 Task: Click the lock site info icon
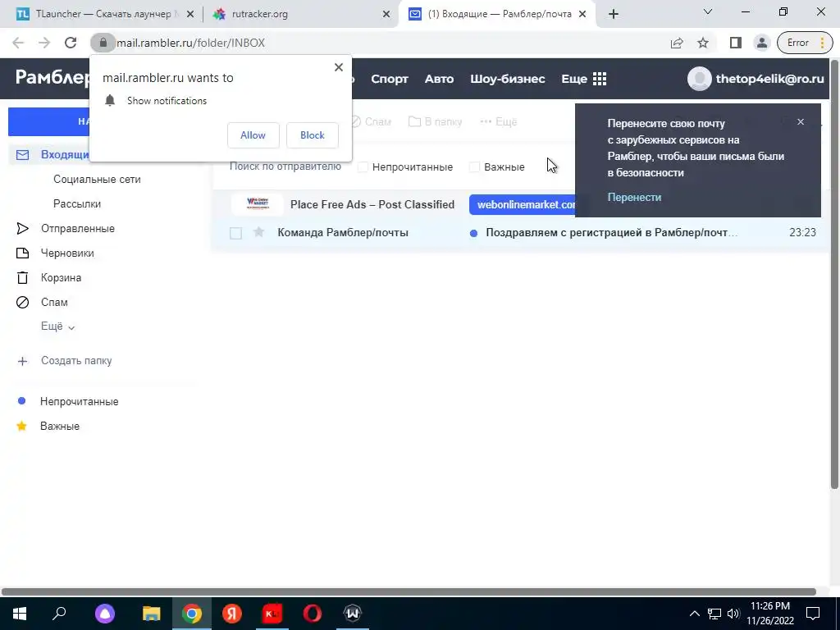click(x=103, y=43)
